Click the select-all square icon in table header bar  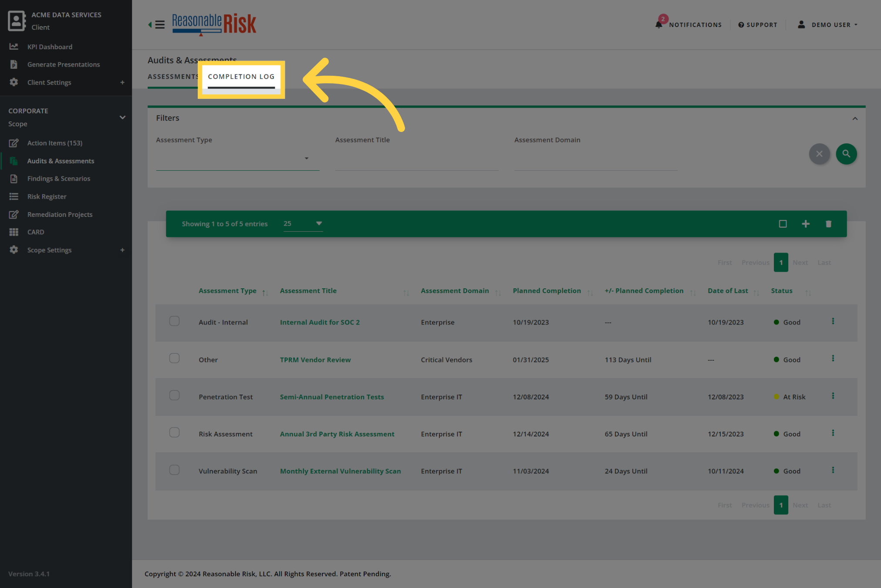(x=783, y=224)
